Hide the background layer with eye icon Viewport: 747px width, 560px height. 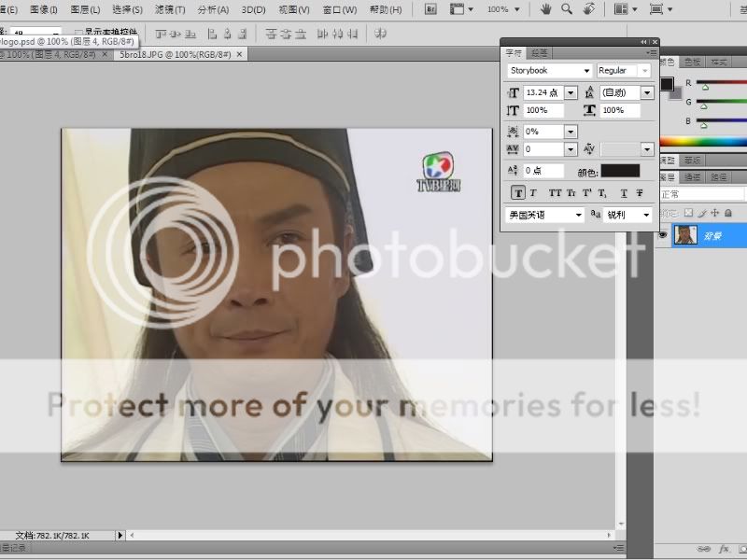point(662,235)
